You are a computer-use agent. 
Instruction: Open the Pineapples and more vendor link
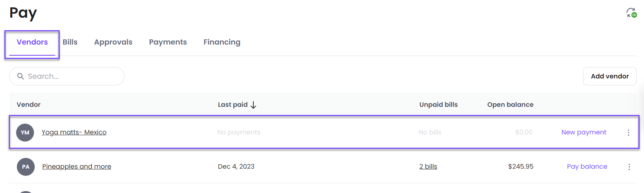(x=77, y=166)
